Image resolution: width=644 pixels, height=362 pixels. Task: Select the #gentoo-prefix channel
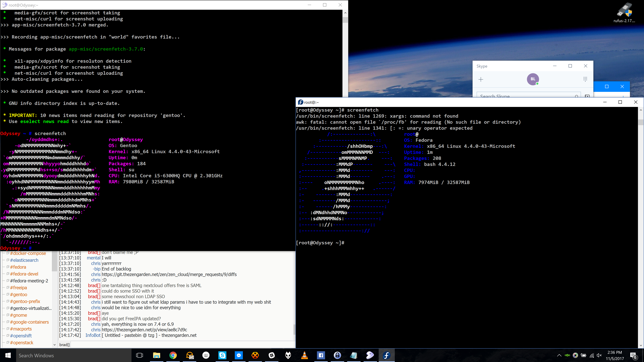click(25, 301)
